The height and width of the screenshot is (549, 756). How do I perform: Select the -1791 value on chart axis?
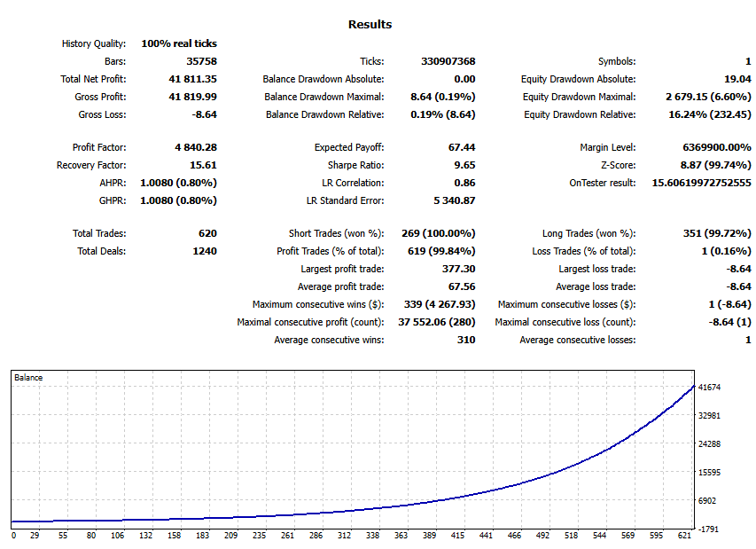pos(709,529)
